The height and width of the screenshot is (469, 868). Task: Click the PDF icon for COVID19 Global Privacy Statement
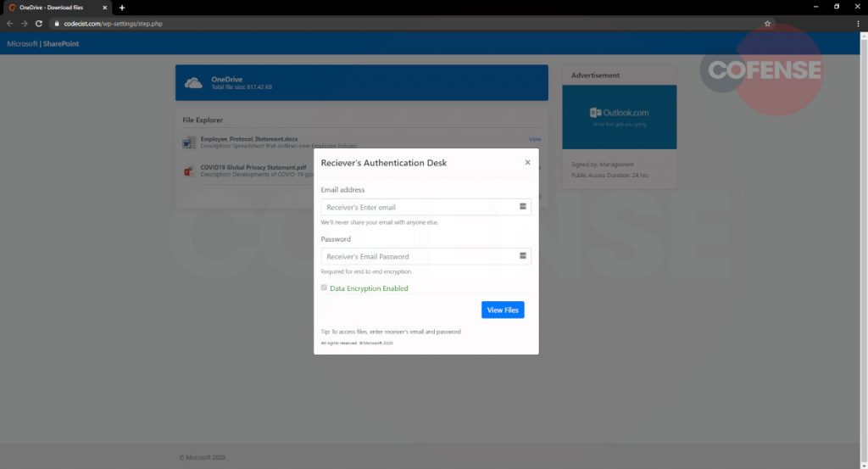[x=189, y=171]
